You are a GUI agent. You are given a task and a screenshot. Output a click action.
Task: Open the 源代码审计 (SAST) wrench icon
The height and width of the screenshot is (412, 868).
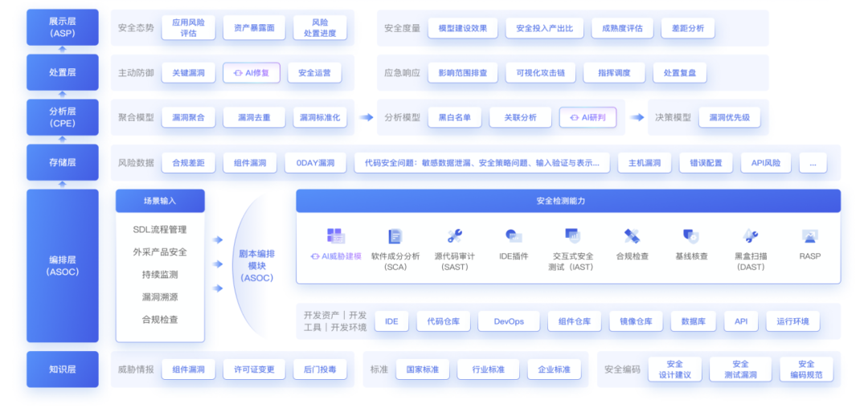click(x=455, y=236)
